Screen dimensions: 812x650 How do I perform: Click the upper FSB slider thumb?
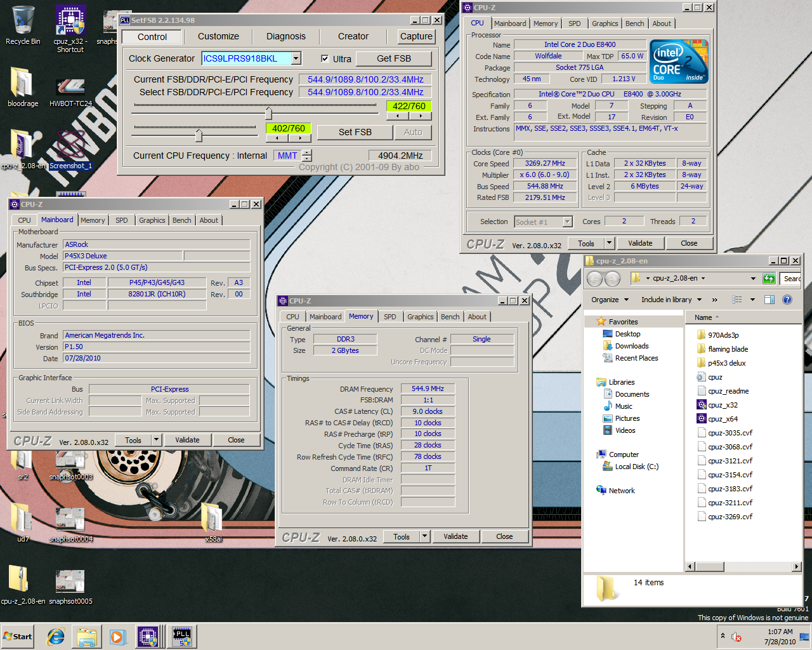click(x=268, y=113)
